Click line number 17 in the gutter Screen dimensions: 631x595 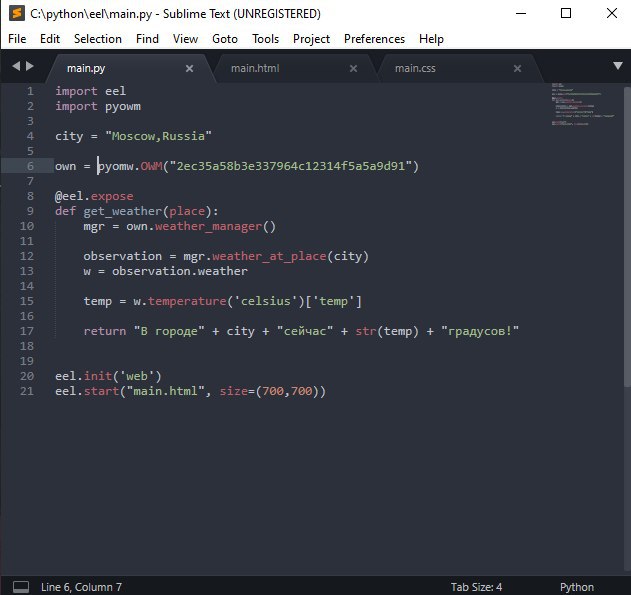click(x=29, y=331)
